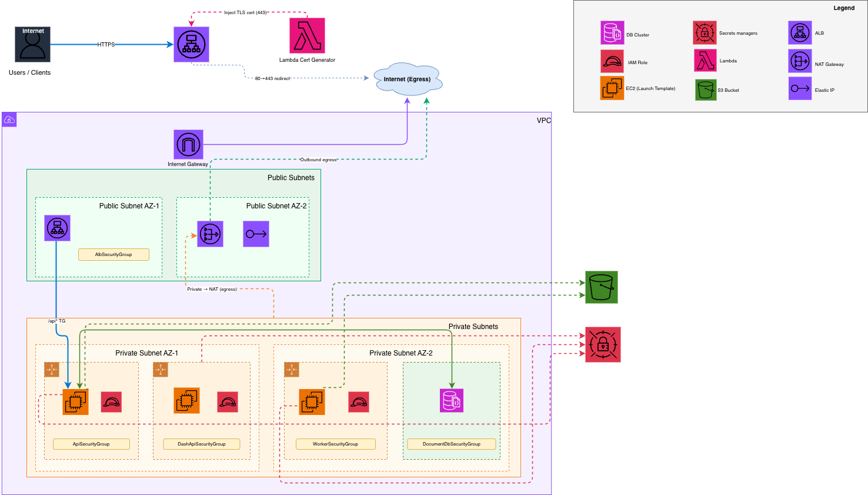Click the 'Legend' heading
868x495 pixels.
point(844,8)
